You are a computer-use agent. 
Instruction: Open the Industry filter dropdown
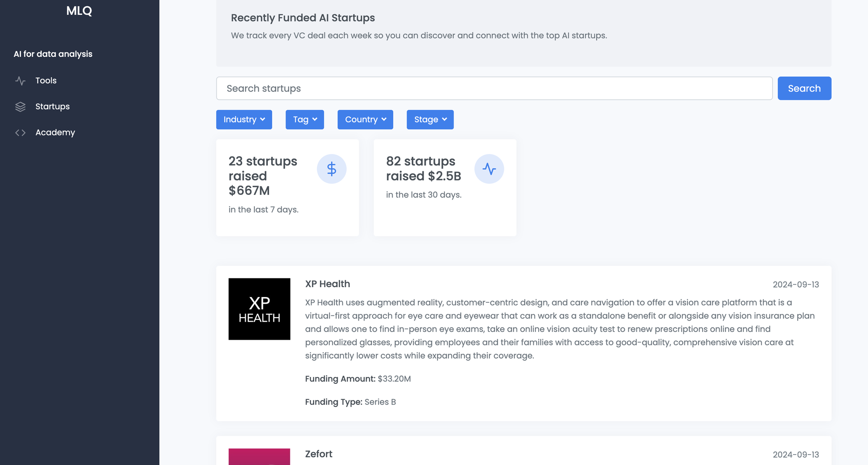click(244, 119)
